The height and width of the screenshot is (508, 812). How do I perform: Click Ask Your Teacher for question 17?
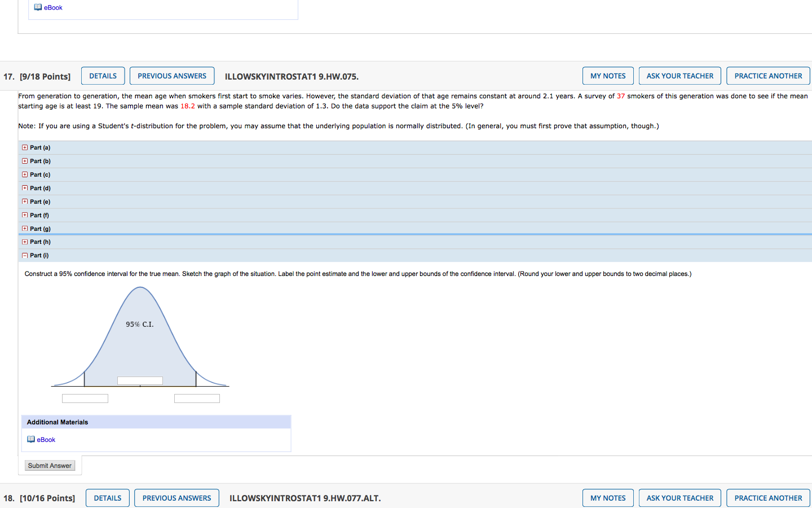click(x=680, y=76)
